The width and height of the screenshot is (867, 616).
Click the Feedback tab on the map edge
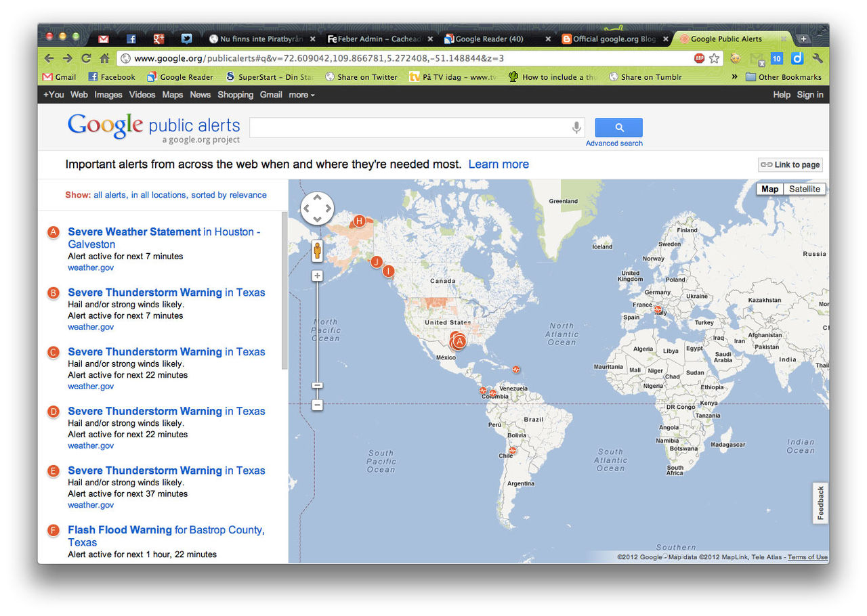(x=820, y=503)
